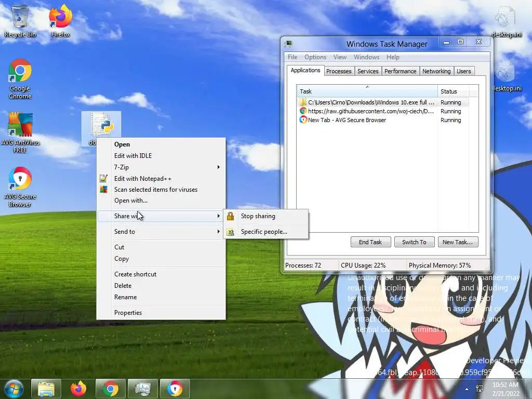This screenshot has width=532, height=399.
Task: Choose Open with... in context menu
Action: tap(161, 201)
